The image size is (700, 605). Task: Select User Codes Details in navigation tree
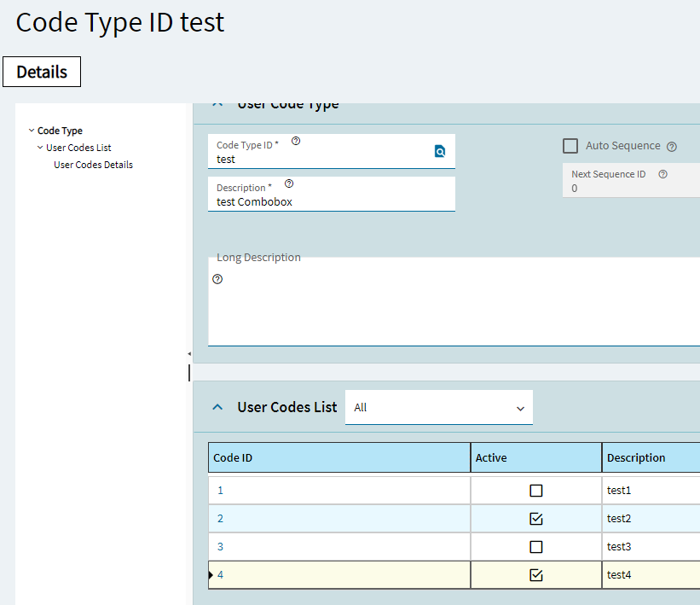pyautogui.click(x=93, y=165)
